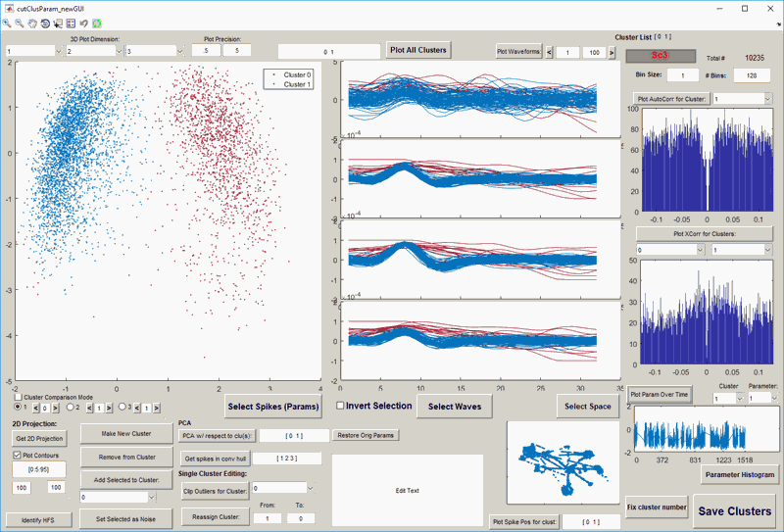Viewport: 784px width, 532px height.
Task: Open the Clip Outliers cluster dropdown
Action: tap(282, 487)
